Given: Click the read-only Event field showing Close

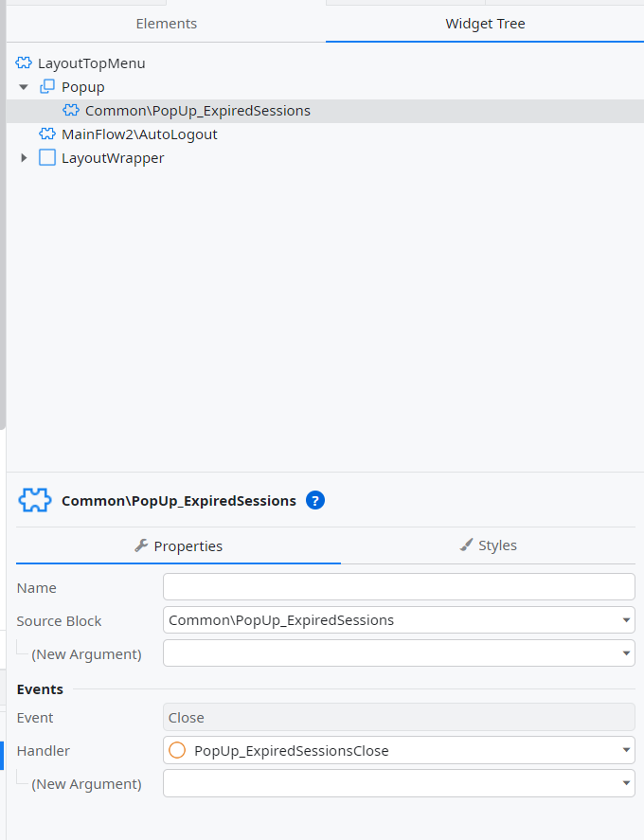Looking at the screenshot, I should [399, 717].
